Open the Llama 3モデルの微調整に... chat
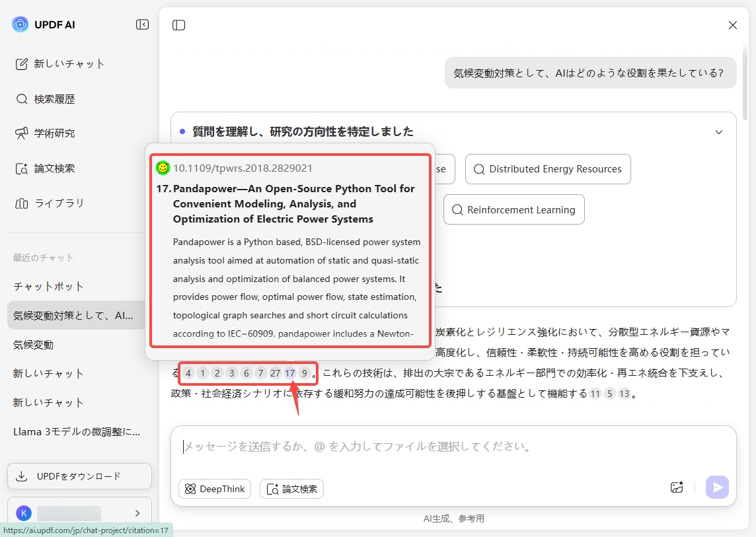Screen dimensions: 756x537 click(77, 432)
